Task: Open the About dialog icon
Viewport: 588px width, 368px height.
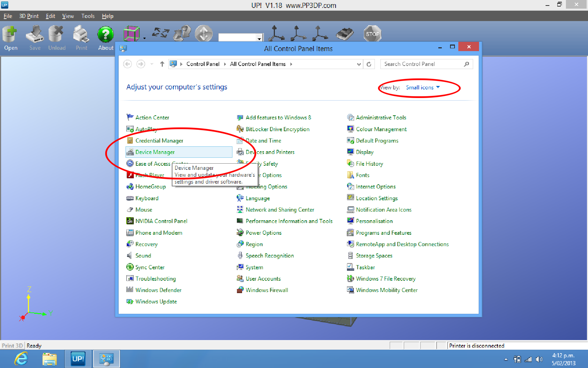Action: point(105,35)
